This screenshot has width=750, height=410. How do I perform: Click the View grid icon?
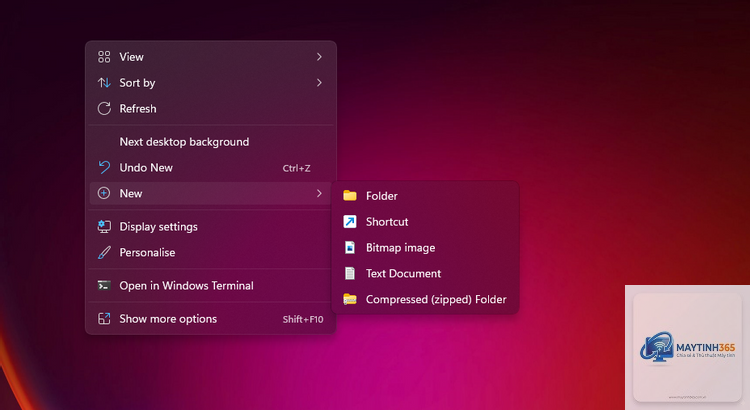coord(104,57)
